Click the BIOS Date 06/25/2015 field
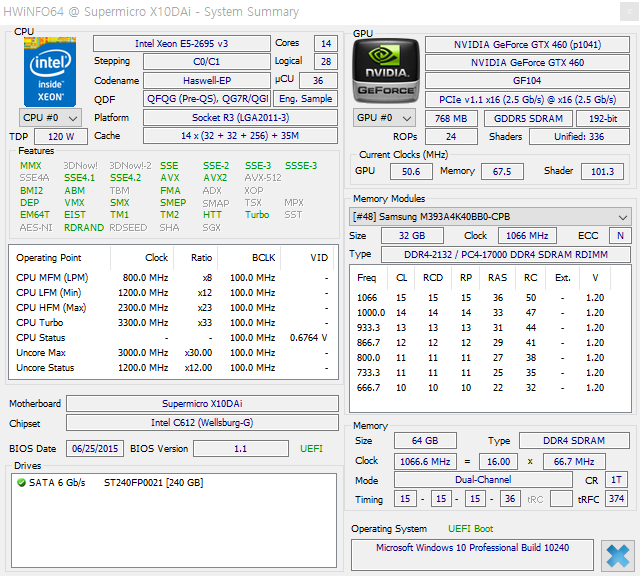This screenshot has height=576, width=640. pyautogui.click(x=95, y=449)
